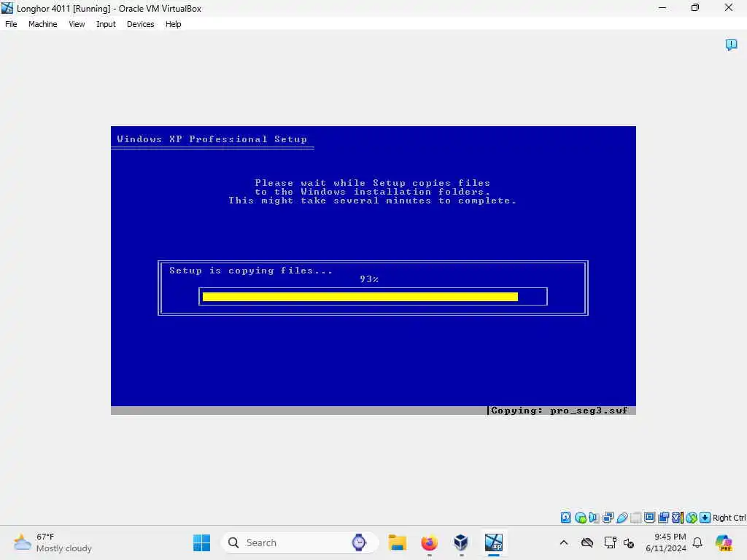This screenshot has width=747, height=560.
Task: Click the keyboard capture arrow indicator
Action: pyautogui.click(x=705, y=518)
